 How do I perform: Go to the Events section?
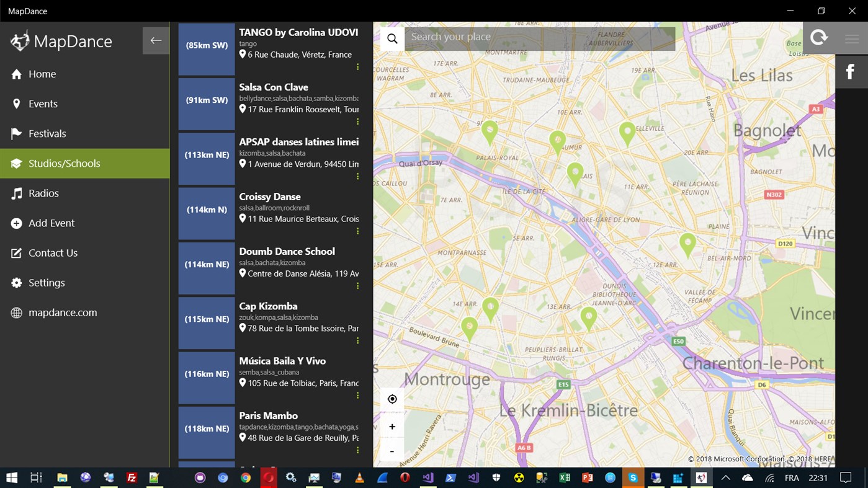pyautogui.click(x=85, y=104)
